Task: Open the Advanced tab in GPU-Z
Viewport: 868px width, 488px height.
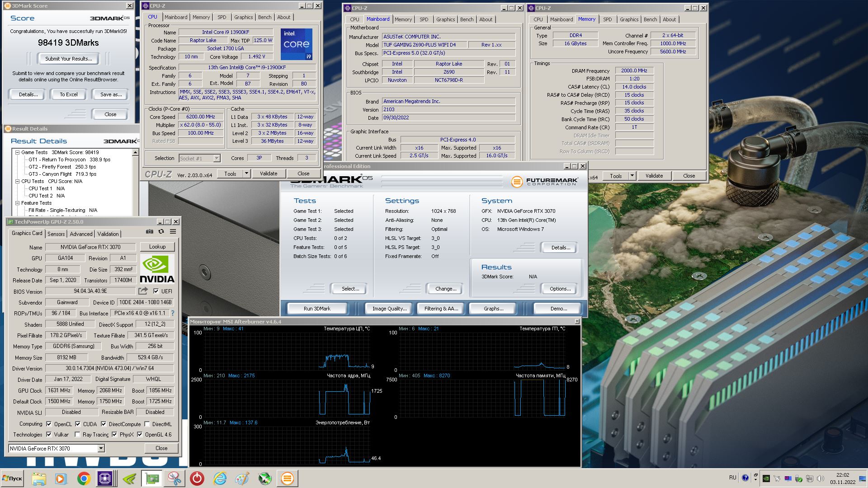Action: coord(81,234)
